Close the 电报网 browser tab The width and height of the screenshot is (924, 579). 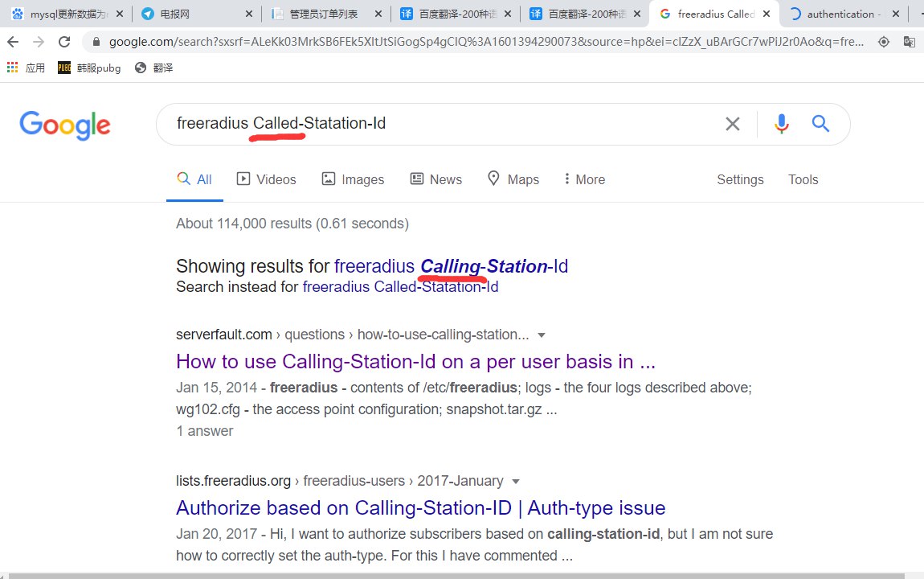point(249,14)
